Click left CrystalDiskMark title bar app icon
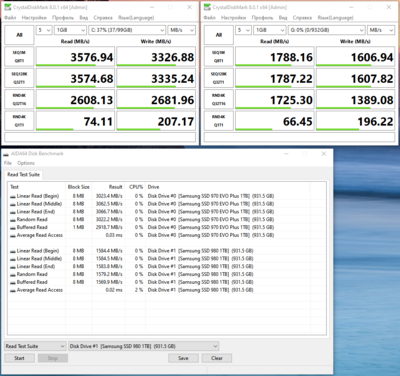Screen dimensions: 400x376 click(x=7, y=7)
